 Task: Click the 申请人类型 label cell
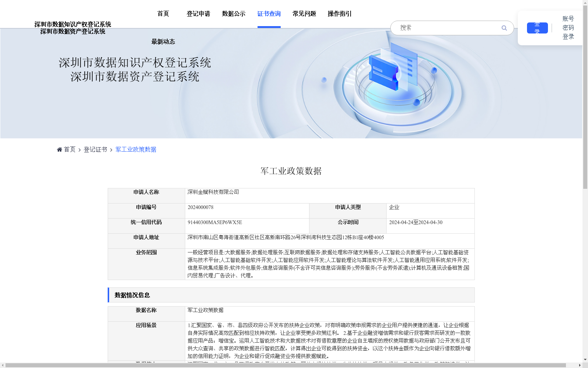tap(348, 211)
